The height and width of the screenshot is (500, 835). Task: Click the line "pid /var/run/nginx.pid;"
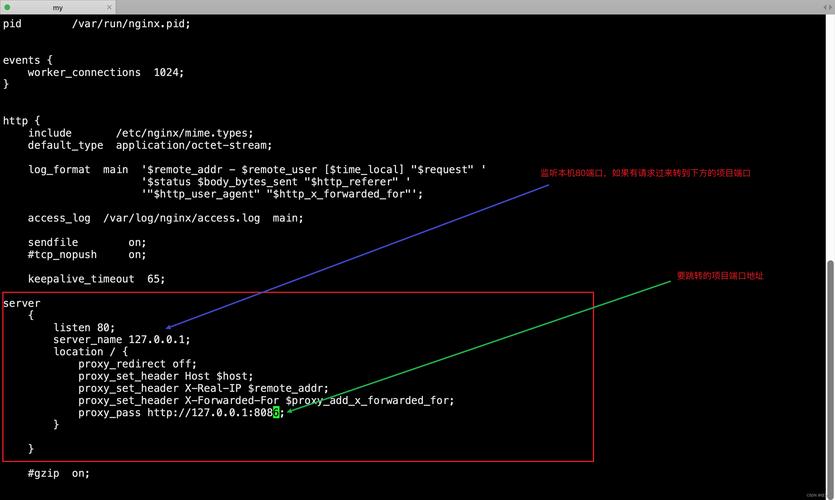(96, 24)
